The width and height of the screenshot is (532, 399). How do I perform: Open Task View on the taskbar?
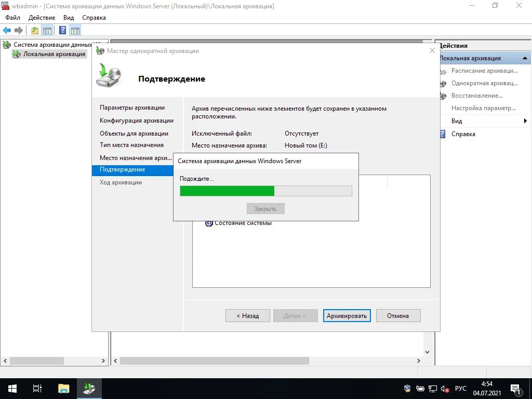37,389
